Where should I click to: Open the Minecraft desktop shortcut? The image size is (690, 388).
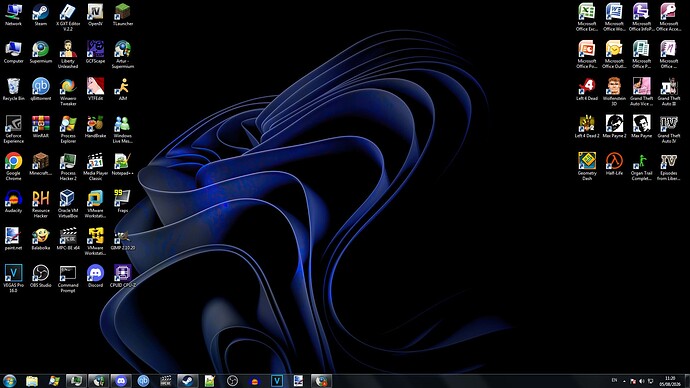[x=40, y=165]
